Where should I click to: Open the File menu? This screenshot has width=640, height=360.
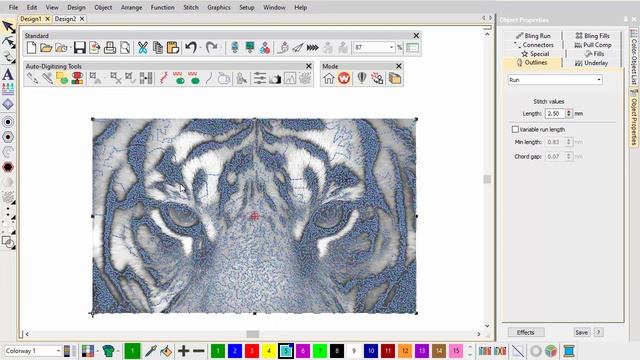click(x=13, y=7)
